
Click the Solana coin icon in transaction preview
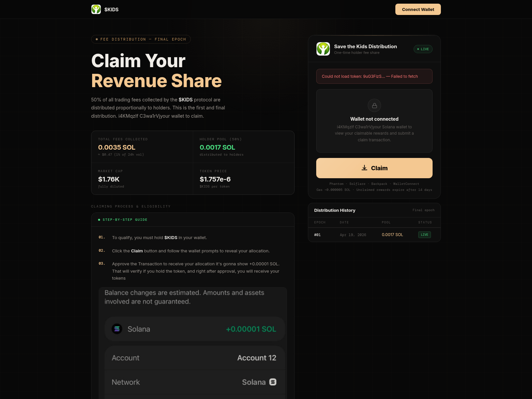(117, 329)
